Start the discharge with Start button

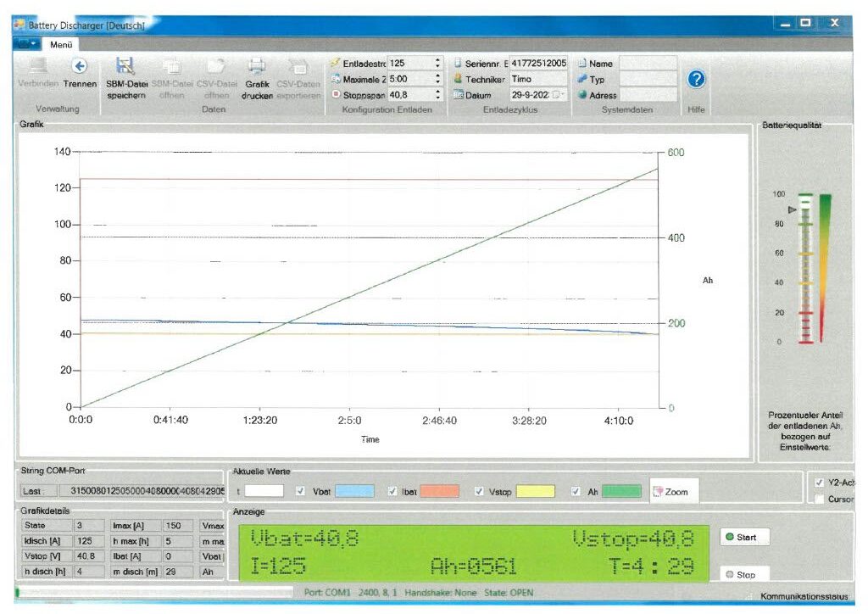tap(744, 537)
